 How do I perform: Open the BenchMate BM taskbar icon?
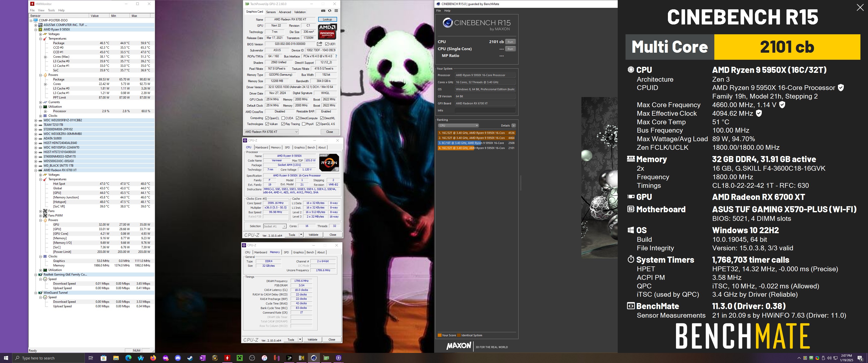pos(301,358)
